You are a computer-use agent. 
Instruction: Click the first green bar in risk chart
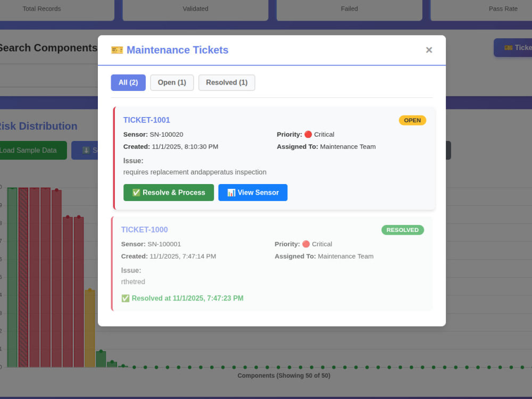point(12,277)
